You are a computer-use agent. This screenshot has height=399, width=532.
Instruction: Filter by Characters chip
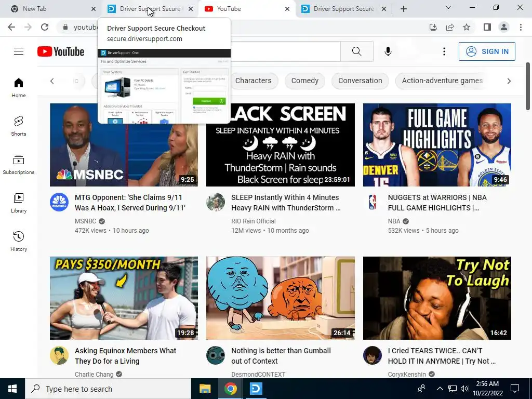[253, 81]
